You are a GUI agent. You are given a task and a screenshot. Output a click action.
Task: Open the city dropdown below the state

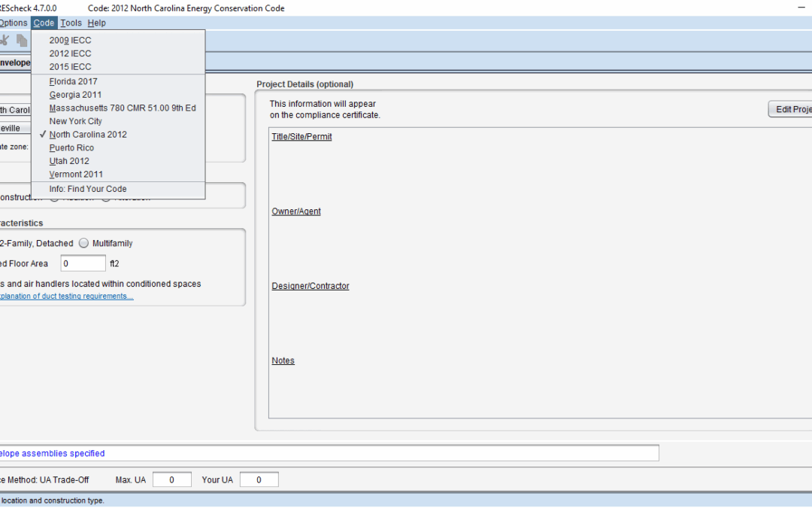click(x=15, y=128)
